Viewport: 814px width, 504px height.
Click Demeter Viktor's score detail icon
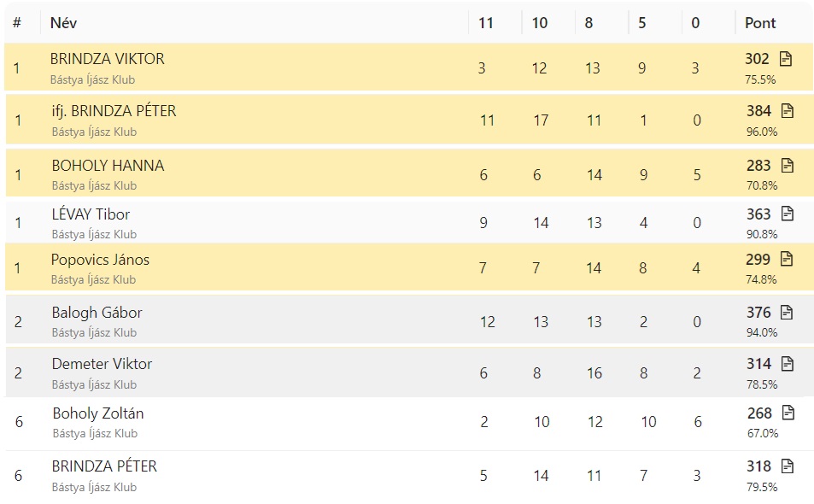[788, 364]
